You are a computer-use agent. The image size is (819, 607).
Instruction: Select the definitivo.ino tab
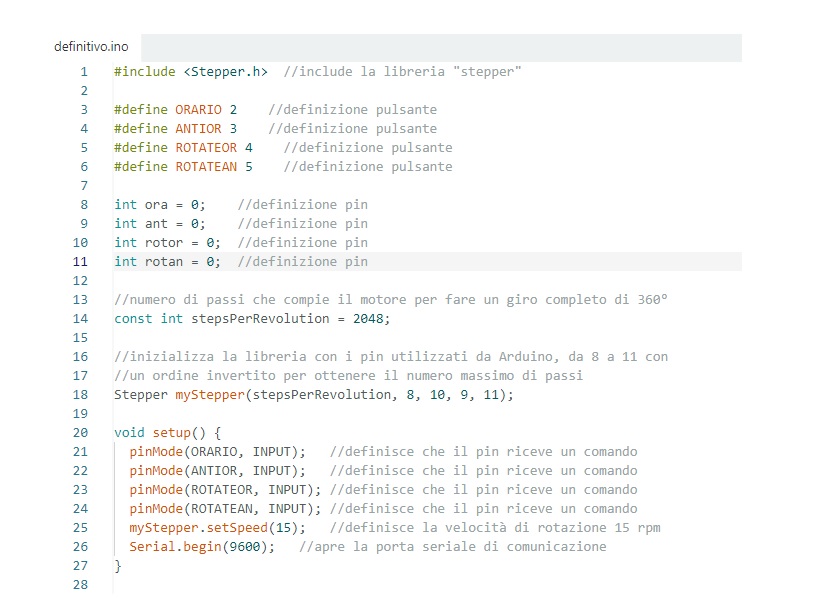pos(91,47)
